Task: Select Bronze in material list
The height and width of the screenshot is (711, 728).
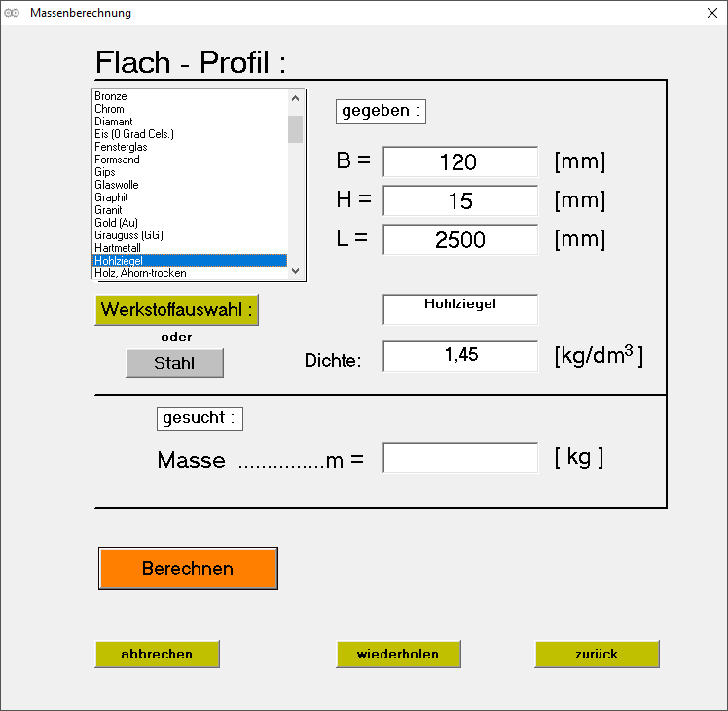Action: click(111, 96)
